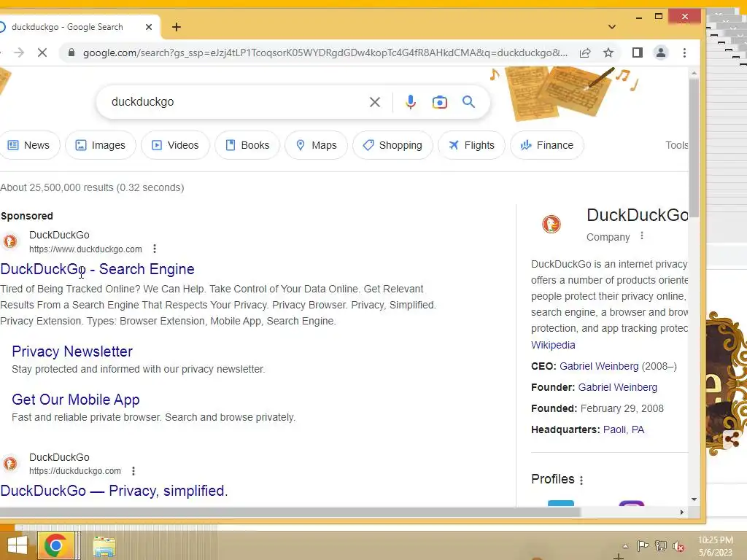Open CEO Gabriel Weinberg link

click(599, 366)
